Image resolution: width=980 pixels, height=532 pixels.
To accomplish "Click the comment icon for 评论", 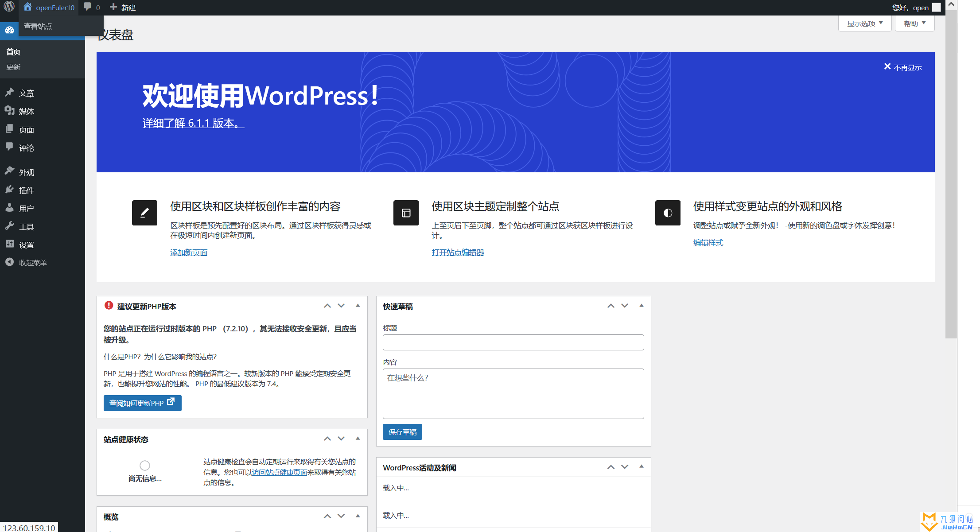I will pos(9,147).
